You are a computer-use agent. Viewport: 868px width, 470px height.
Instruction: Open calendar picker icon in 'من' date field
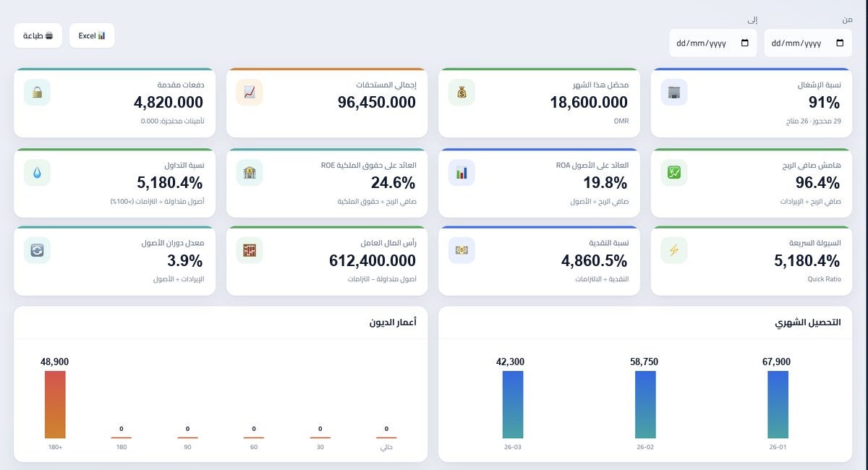point(840,43)
